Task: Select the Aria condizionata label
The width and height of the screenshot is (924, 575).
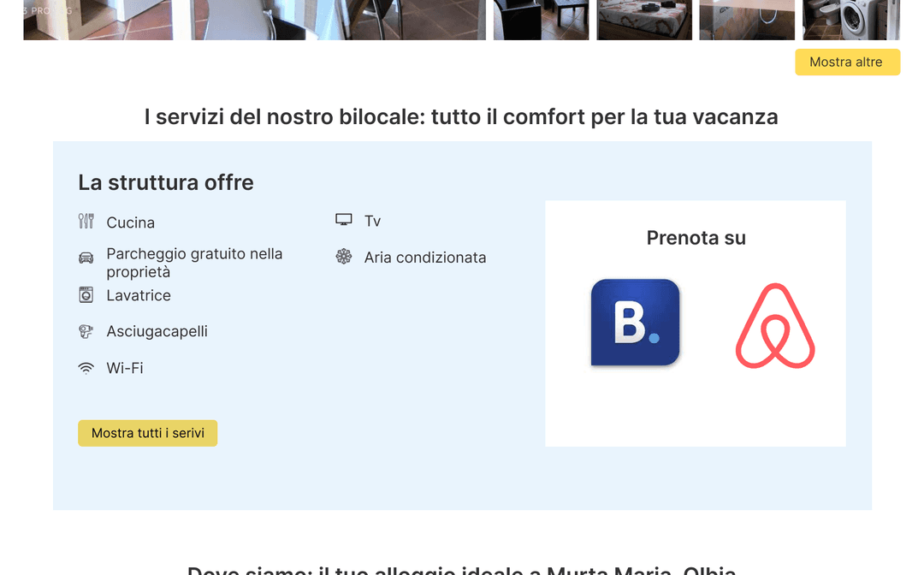Action: (x=425, y=258)
